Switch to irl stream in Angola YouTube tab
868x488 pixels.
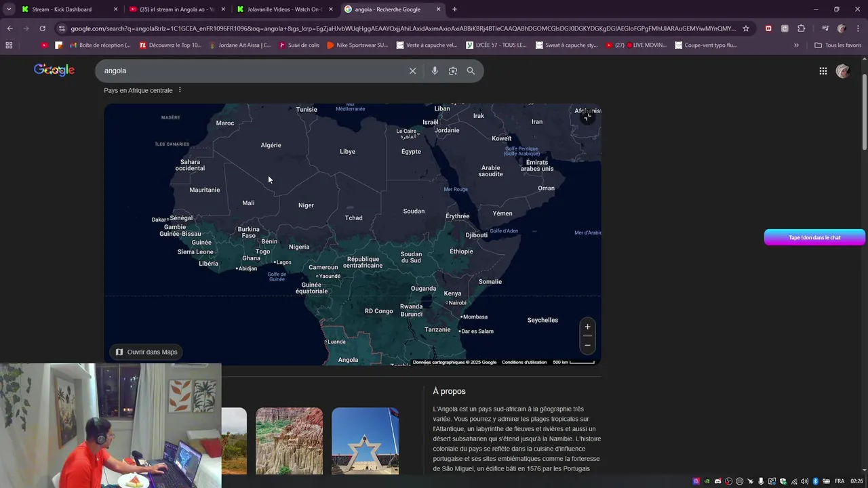(x=177, y=9)
